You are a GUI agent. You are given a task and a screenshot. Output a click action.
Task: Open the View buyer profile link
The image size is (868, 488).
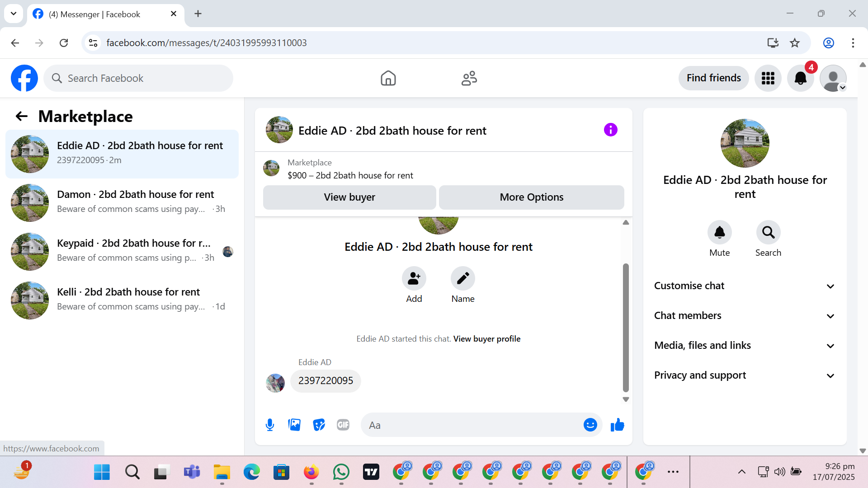coord(487,339)
